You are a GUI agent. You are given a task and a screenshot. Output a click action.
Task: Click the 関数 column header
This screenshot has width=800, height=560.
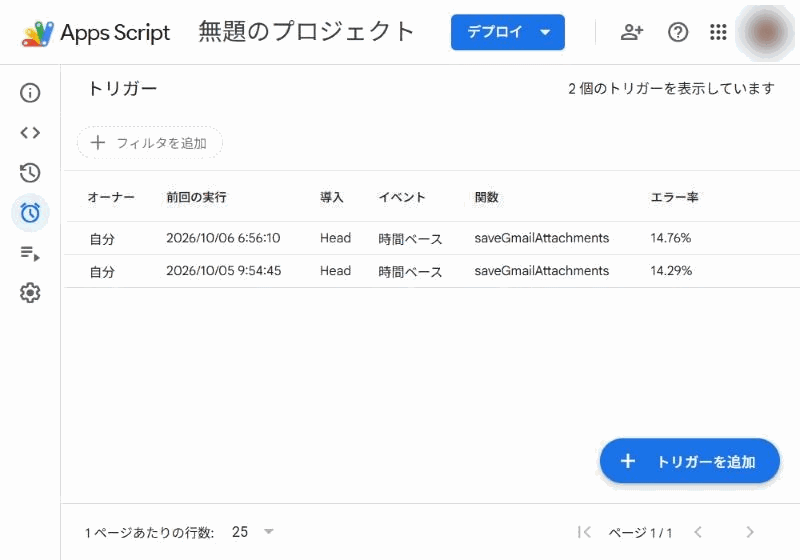486,197
